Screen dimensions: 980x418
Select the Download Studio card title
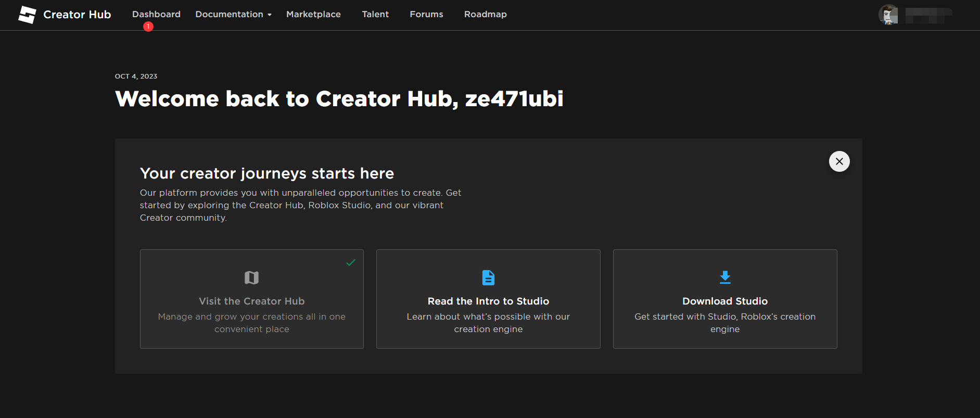point(725,301)
